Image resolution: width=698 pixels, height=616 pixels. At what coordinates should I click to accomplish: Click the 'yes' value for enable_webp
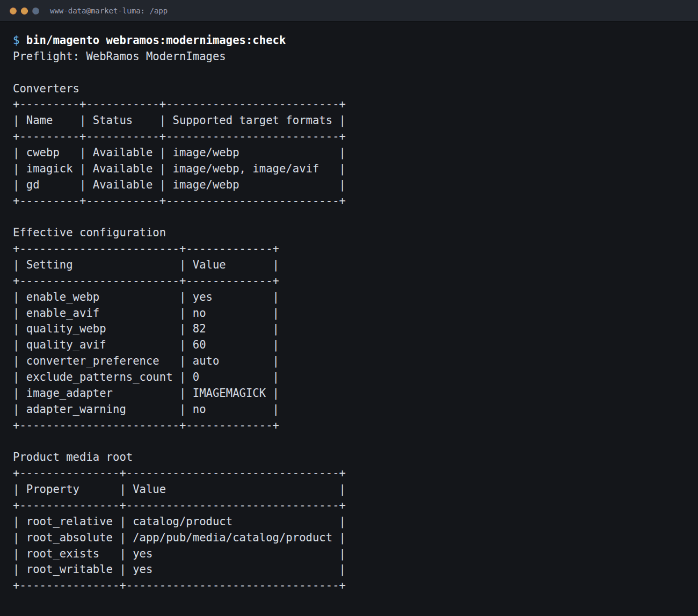coord(202,297)
